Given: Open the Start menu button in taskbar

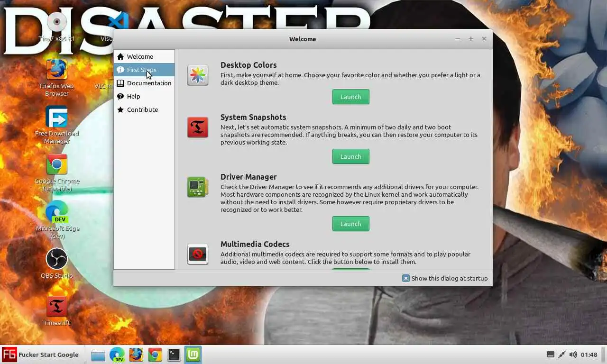Looking at the screenshot, I should pyautogui.click(x=41, y=355).
